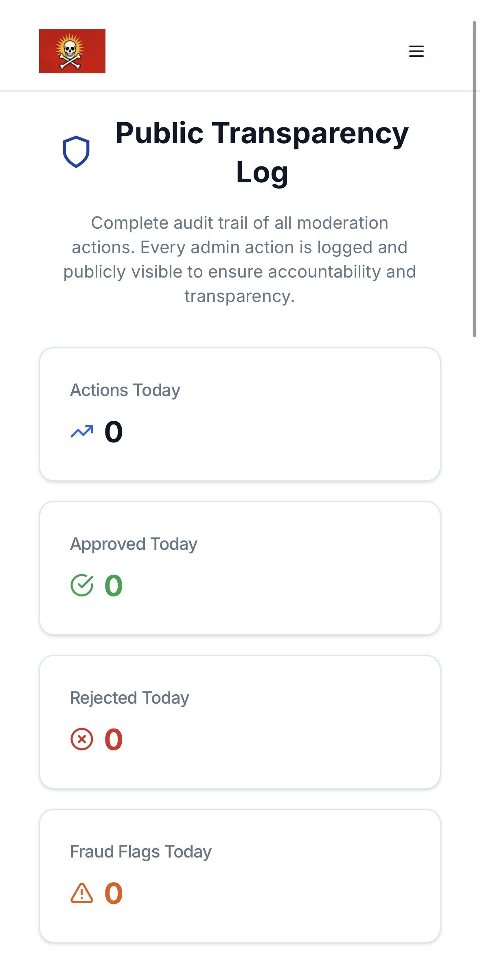Image resolution: width=480 pixels, height=980 pixels.
Task: Click the Actions Today label text
Action: pos(125,389)
